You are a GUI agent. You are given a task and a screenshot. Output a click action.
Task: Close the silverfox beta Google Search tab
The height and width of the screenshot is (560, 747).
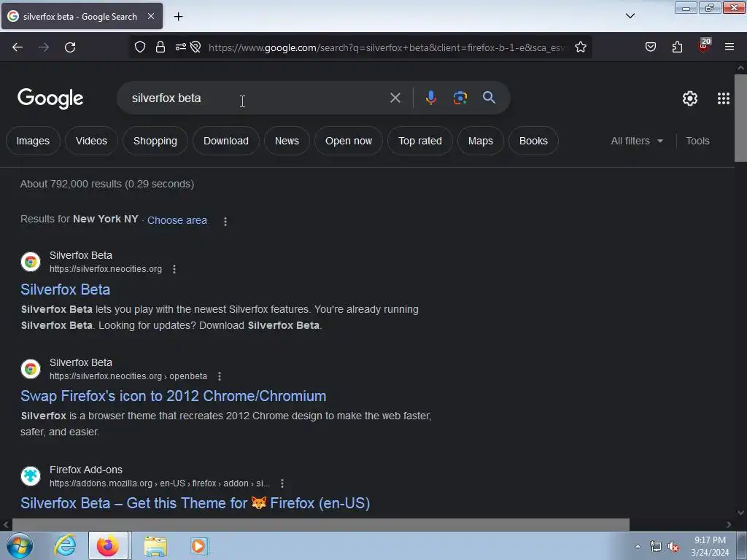click(x=151, y=16)
